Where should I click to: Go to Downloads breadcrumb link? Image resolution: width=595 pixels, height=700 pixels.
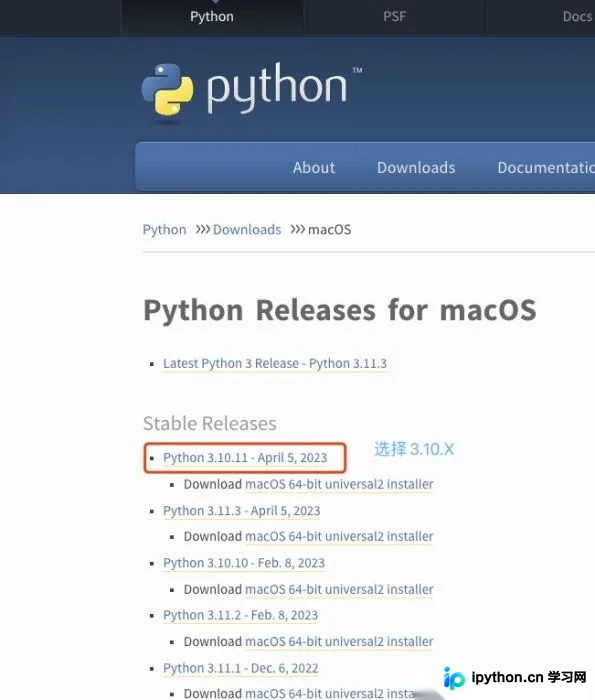[x=247, y=229]
